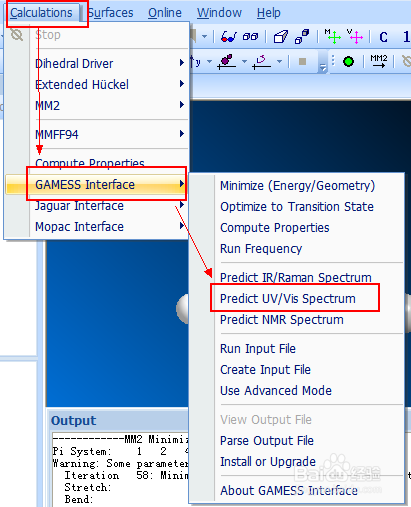Show the model axes icon

332,36
